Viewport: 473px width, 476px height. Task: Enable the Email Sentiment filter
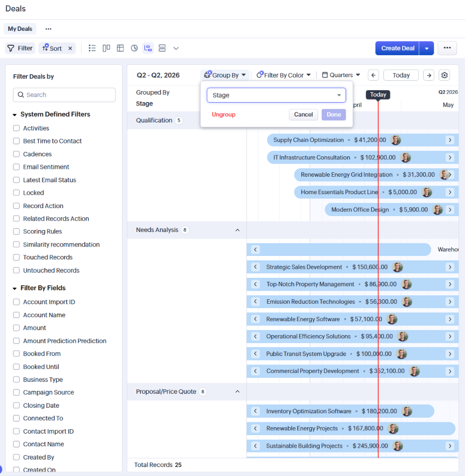pyautogui.click(x=16, y=167)
